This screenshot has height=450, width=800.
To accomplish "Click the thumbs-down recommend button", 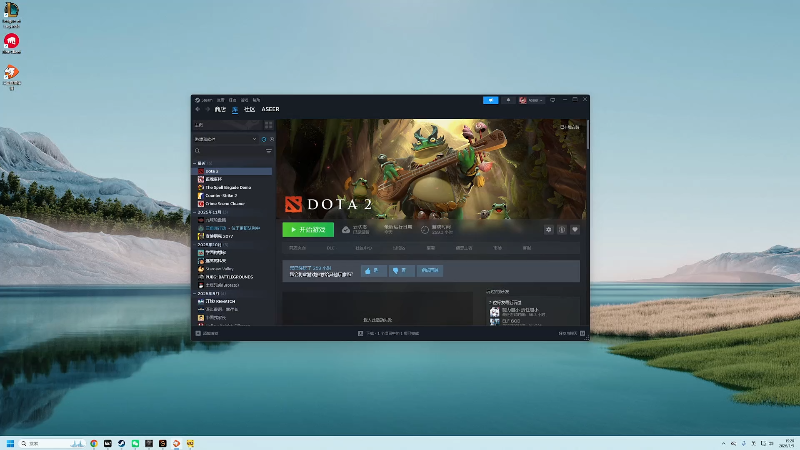I will coord(401,271).
